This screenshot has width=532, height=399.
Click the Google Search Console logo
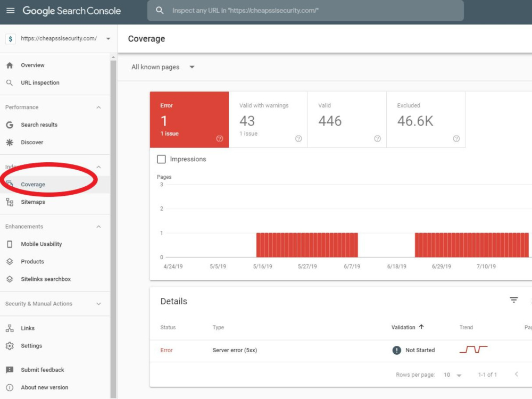pyautogui.click(x=72, y=11)
